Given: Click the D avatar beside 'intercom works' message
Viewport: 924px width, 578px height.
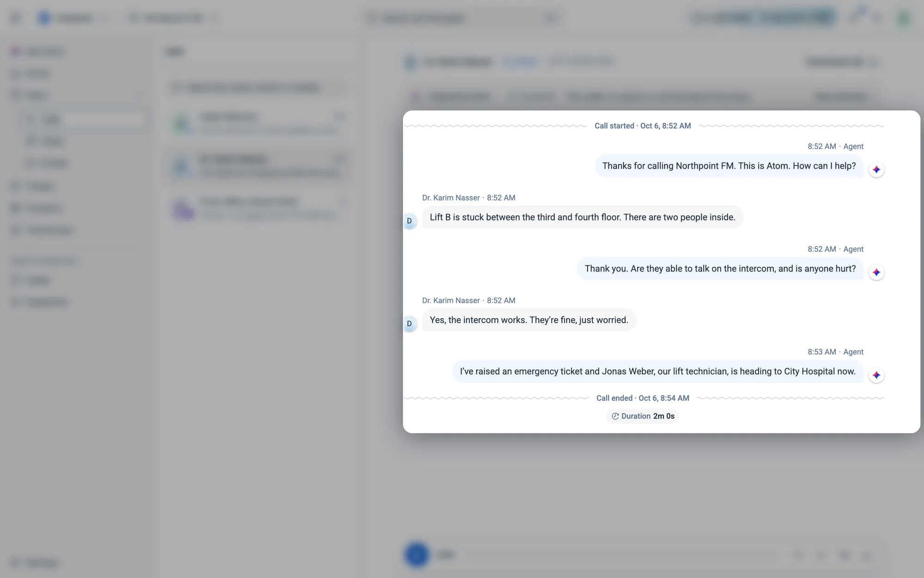Looking at the screenshot, I should click(x=409, y=324).
